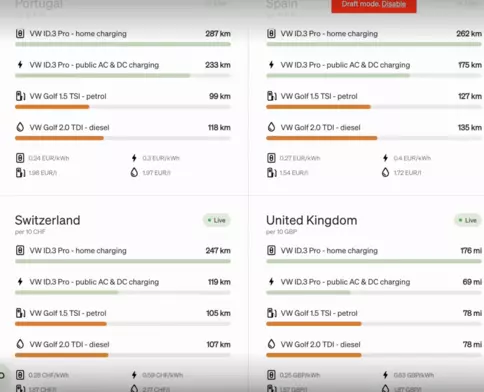Click fuel pump icon in United Kingdom's petrol row

tap(272, 313)
